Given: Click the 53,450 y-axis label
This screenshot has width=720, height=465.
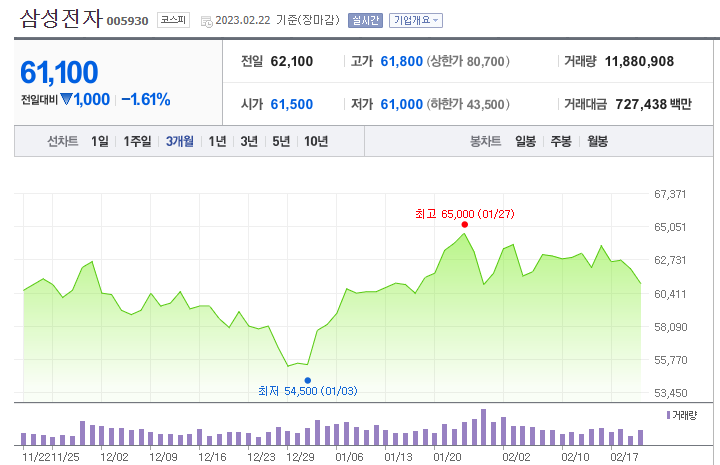Looking at the screenshot, I should (x=670, y=393).
